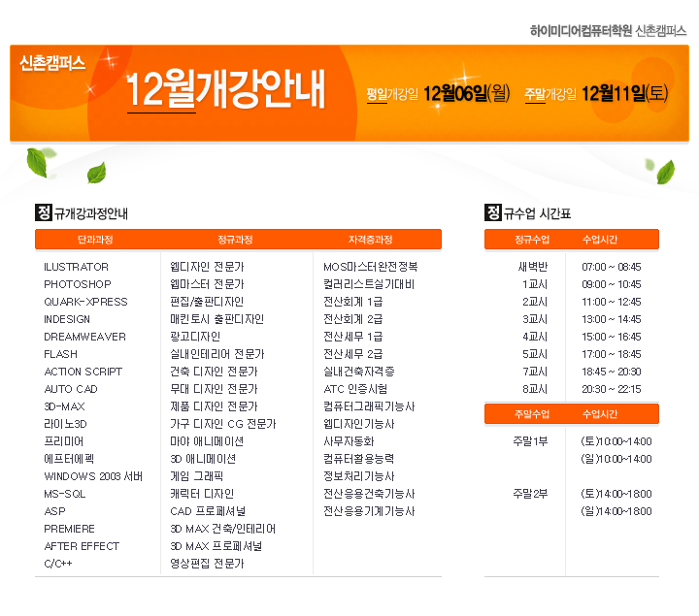Open the DREAMWEAVER course link
Screen dimensions: 699x616
click(x=84, y=337)
